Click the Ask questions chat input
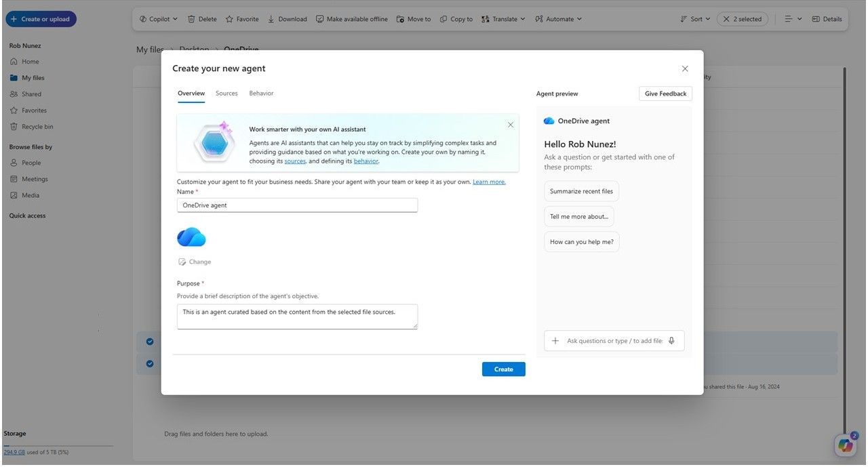This screenshot has width=868, height=467. click(x=614, y=341)
